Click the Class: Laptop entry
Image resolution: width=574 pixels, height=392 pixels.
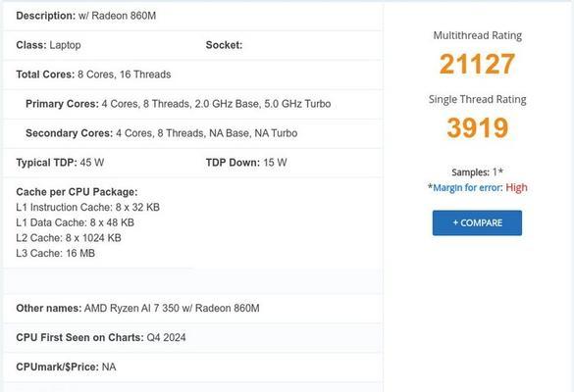click(x=48, y=45)
